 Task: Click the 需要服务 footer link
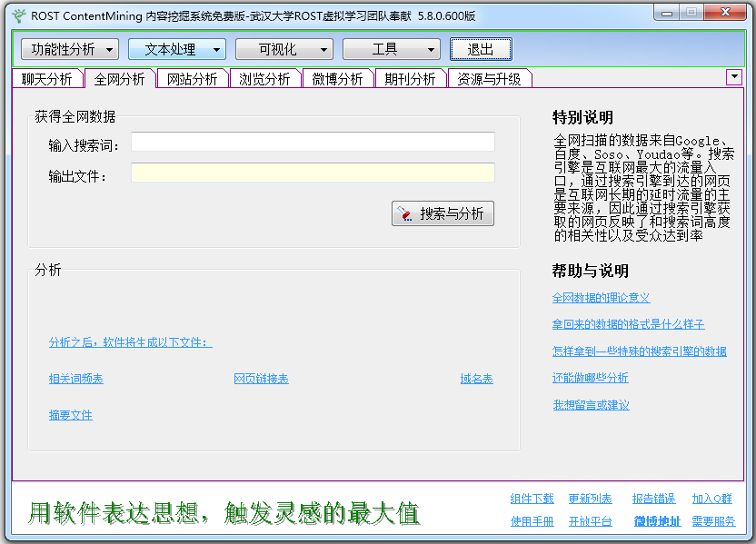[x=713, y=521]
